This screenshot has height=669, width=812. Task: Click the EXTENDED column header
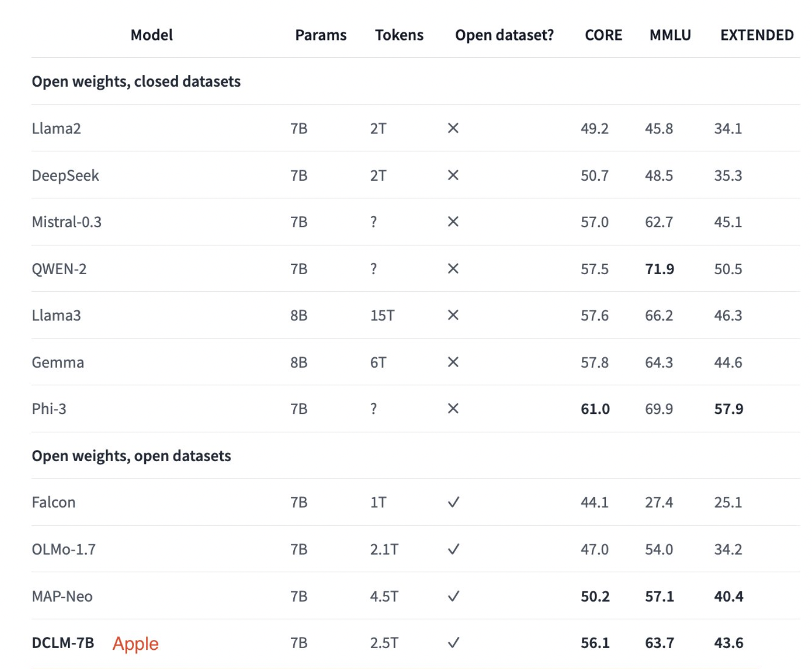(x=757, y=35)
